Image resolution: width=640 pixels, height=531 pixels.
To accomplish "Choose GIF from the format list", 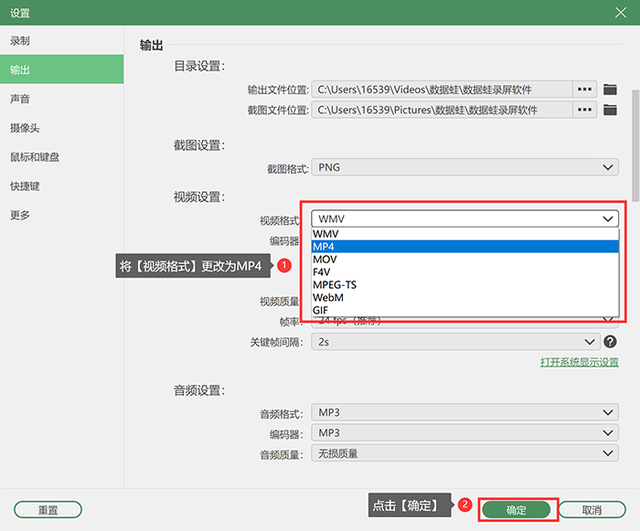I will [465, 310].
